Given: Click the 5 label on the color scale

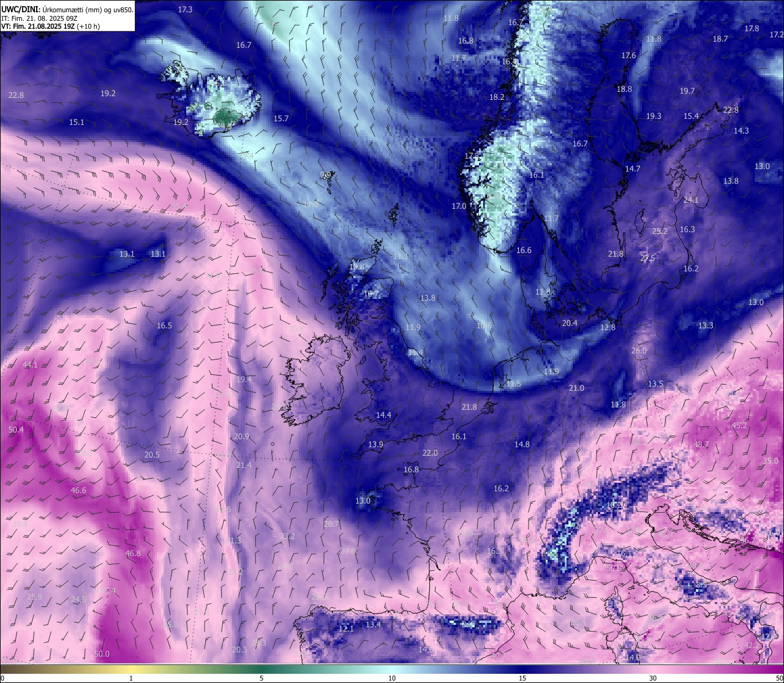Looking at the screenshot, I should (x=262, y=678).
